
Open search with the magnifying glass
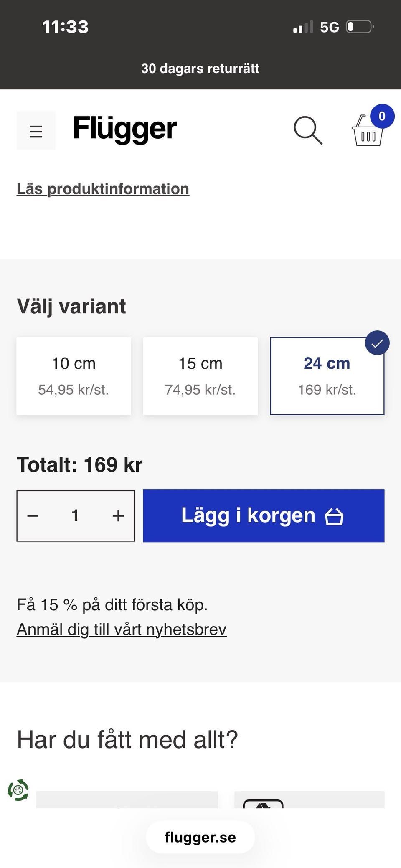(x=308, y=130)
